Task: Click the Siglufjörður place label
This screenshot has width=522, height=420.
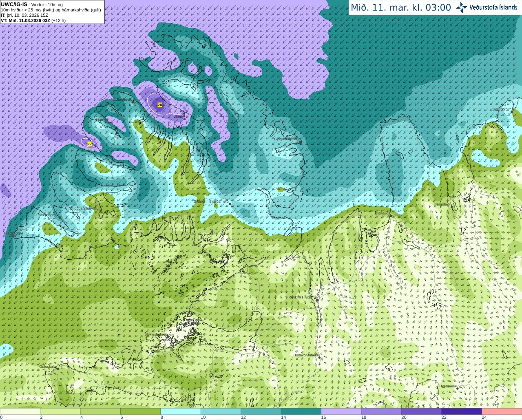Action: tap(501, 109)
